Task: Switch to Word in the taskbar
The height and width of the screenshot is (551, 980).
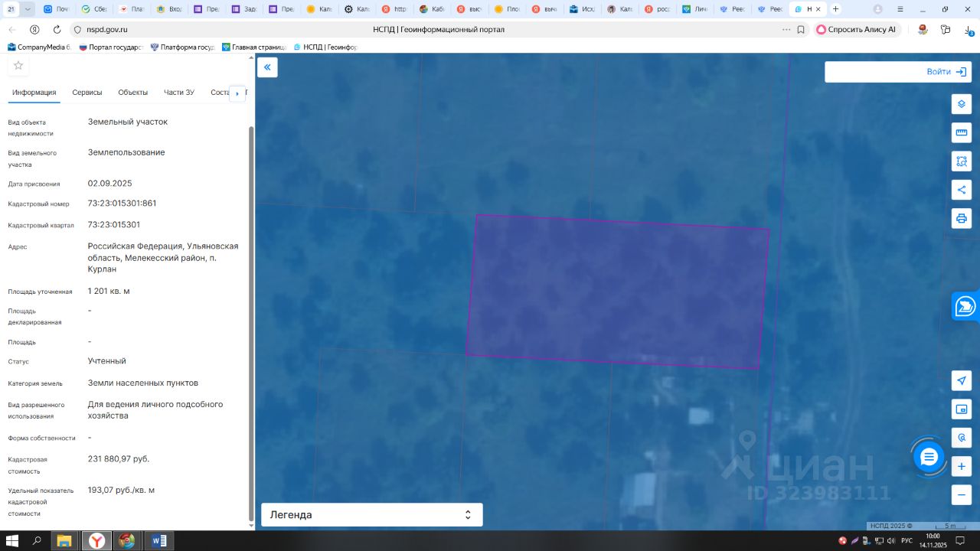Action: [x=158, y=541]
